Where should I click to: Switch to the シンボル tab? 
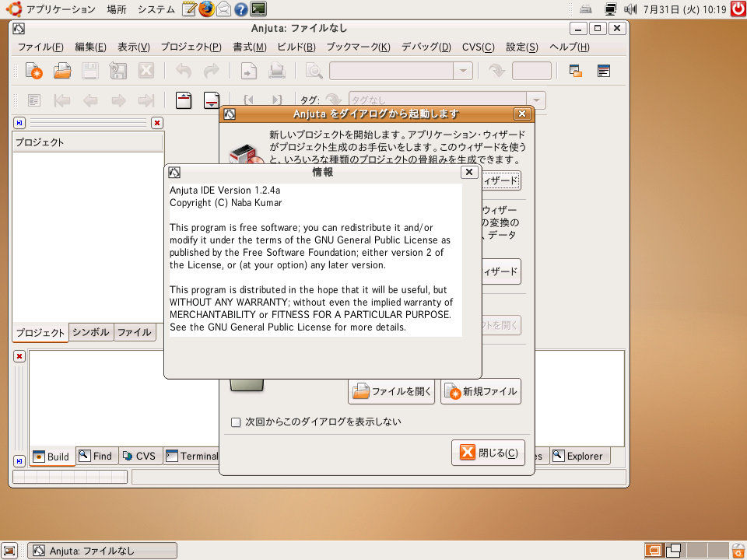coord(91,332)
